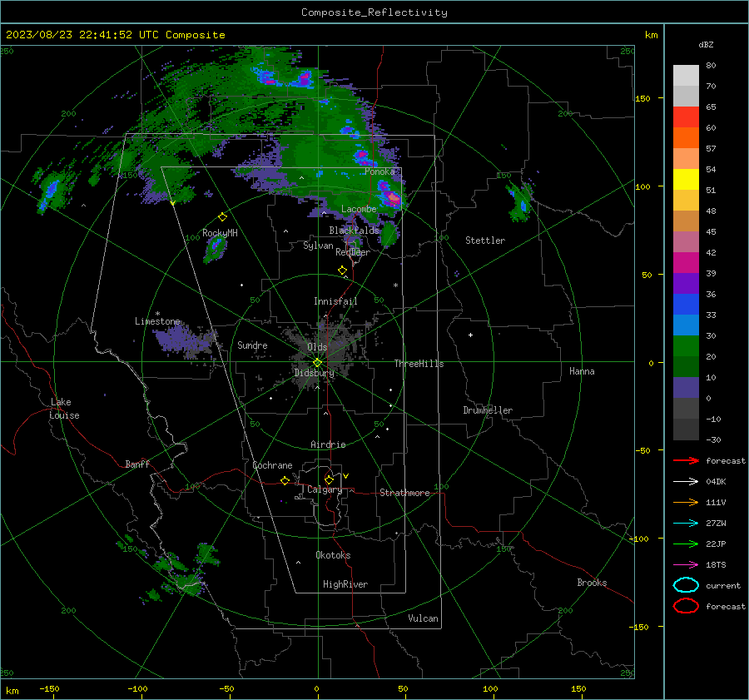Click the dBZ legend heading

(x=706, y=44)
